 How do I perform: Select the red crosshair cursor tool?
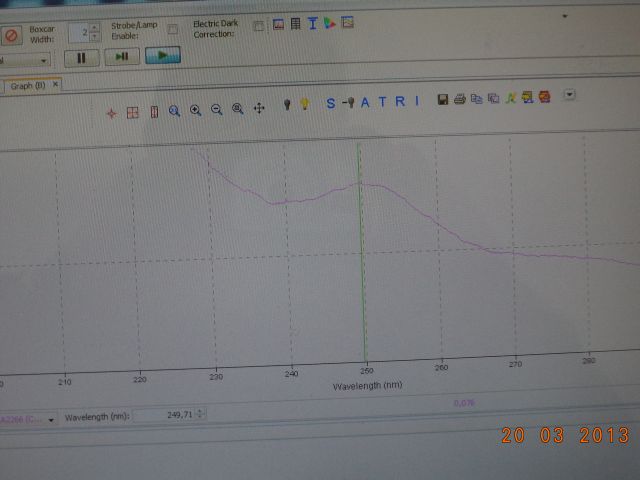(111, 113)
